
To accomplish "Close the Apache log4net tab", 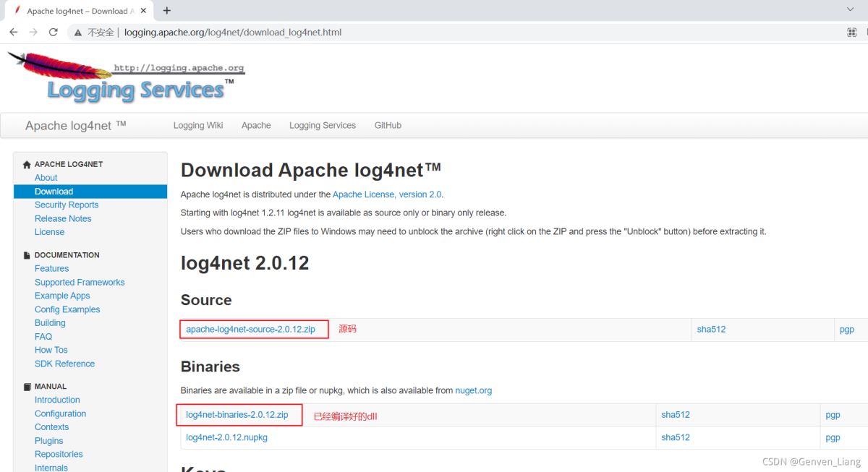I will [x=142, y=11].
